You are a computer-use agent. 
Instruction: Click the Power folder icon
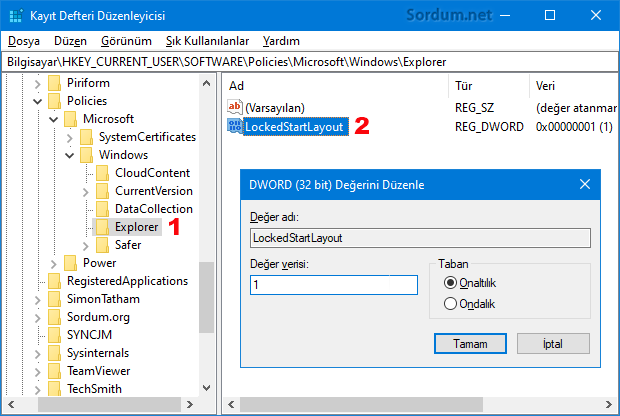click(70, 263)
